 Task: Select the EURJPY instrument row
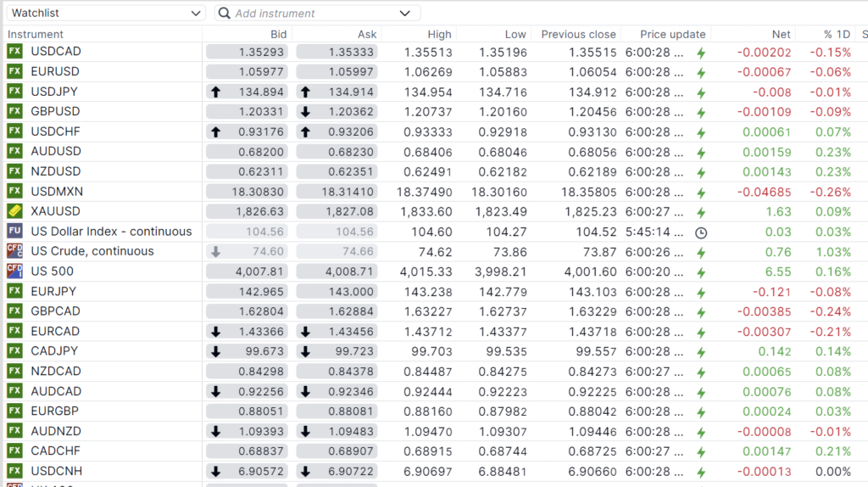click(x=54, y=291)
